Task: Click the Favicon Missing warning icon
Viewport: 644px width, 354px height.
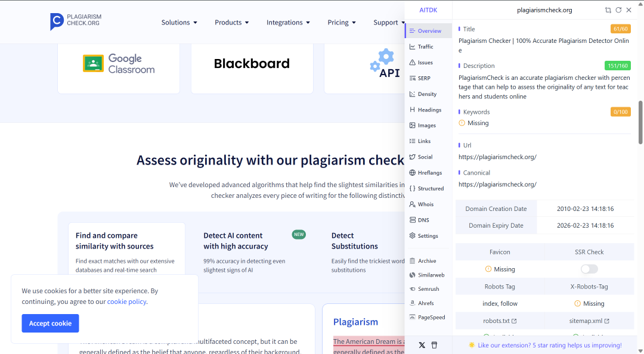Action: pos(488,269)
